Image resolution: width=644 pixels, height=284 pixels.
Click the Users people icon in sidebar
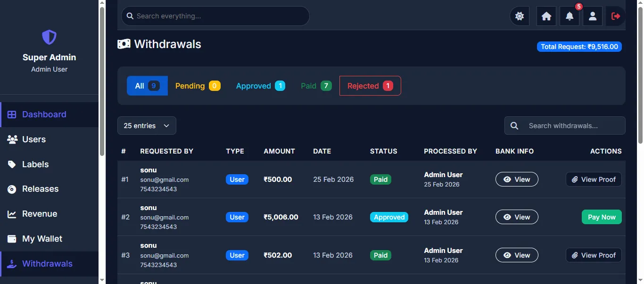13,139
